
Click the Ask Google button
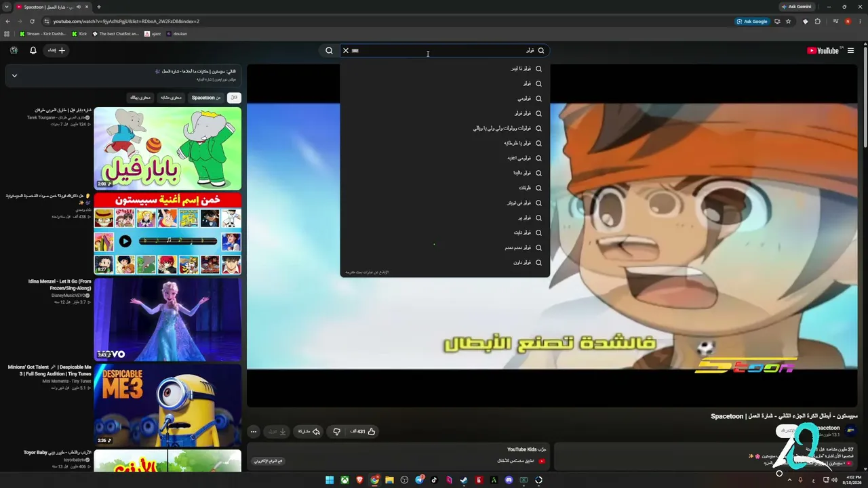pos(753,21)
